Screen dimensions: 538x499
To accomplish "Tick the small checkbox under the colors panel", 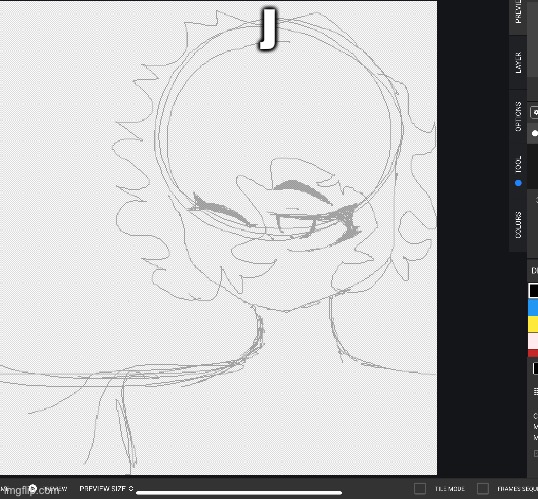I will 536,454.
